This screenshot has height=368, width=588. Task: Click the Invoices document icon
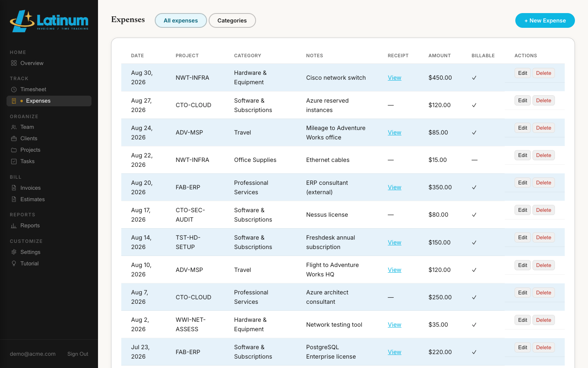pos(14,188)
